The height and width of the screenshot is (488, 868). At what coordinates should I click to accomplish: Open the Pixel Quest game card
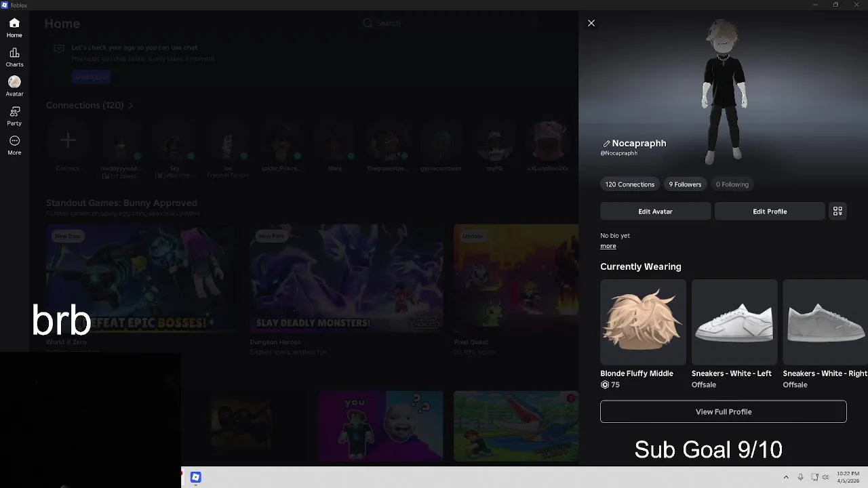coord(516,290)
